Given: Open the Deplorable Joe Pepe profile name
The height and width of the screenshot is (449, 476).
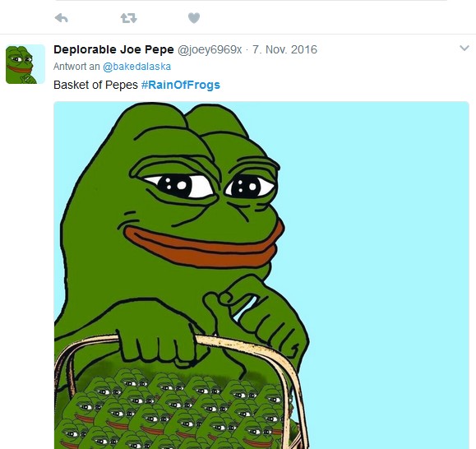Looking at the screenshot, I should 113,49.
